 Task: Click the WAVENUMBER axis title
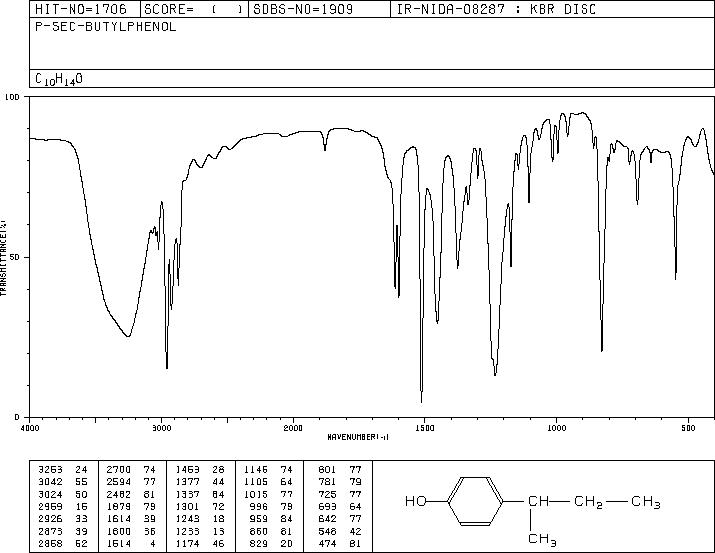(x=358, y=437)
